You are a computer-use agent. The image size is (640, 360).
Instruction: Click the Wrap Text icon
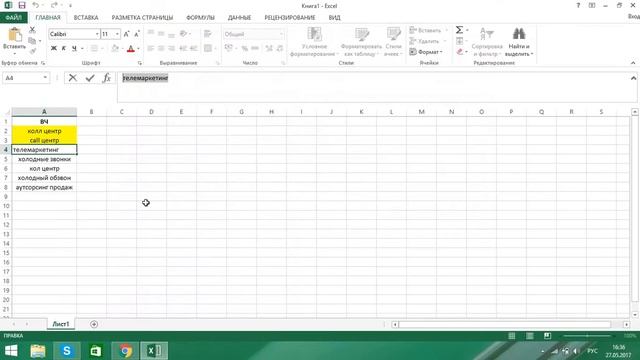coord(207,34)
